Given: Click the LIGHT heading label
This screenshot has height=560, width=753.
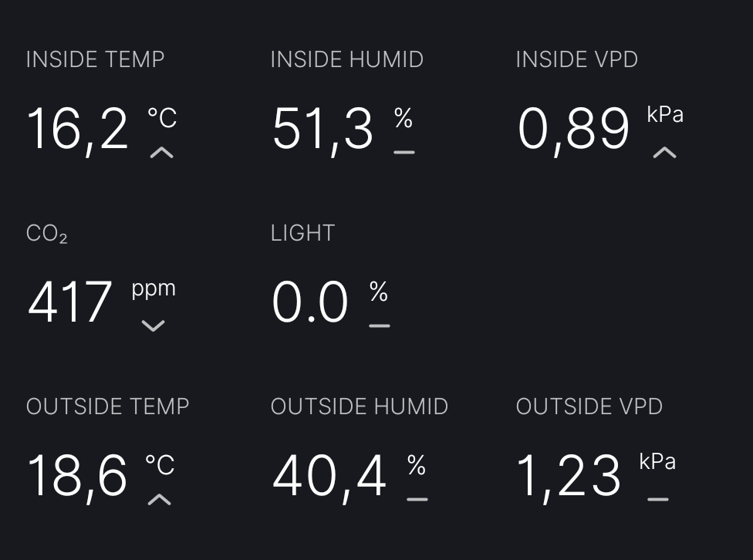Looking at the screenshot, I should tap(302, 233).
